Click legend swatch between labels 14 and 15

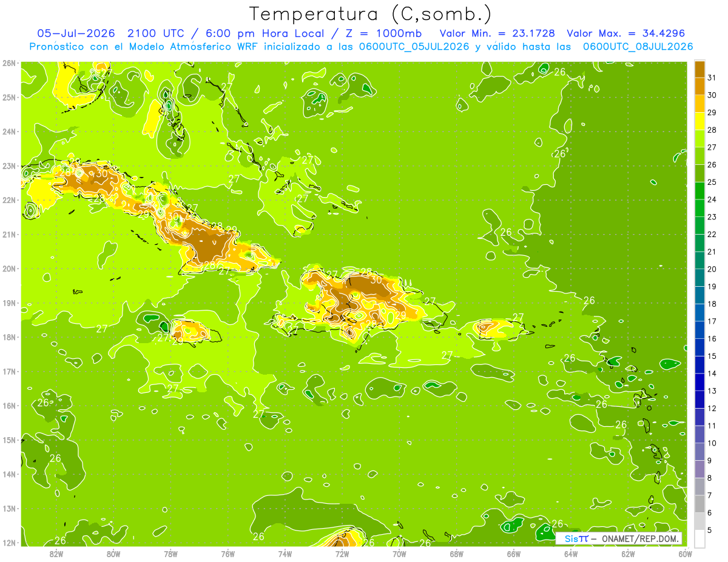tap(699, 364)
